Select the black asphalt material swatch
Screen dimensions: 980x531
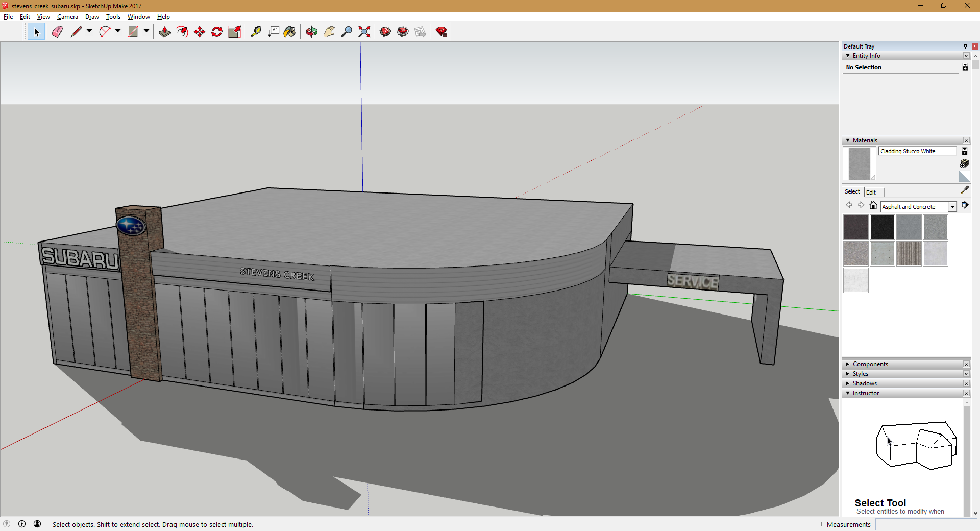point(882,227)
